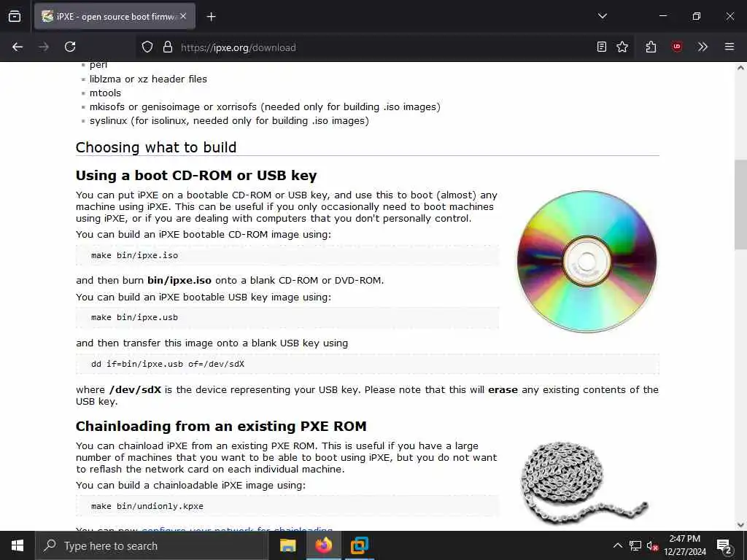Click the scrollbar down arrow

[740, 525]
